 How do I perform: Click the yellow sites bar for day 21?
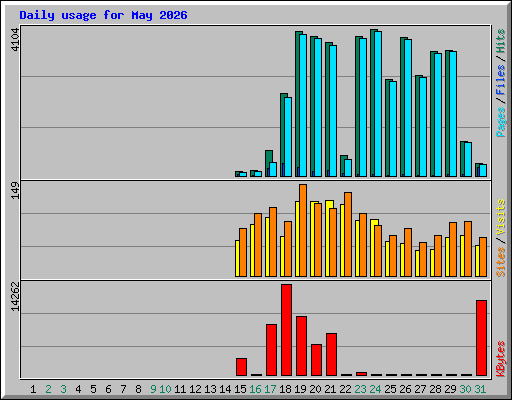(x=327, y=238)
